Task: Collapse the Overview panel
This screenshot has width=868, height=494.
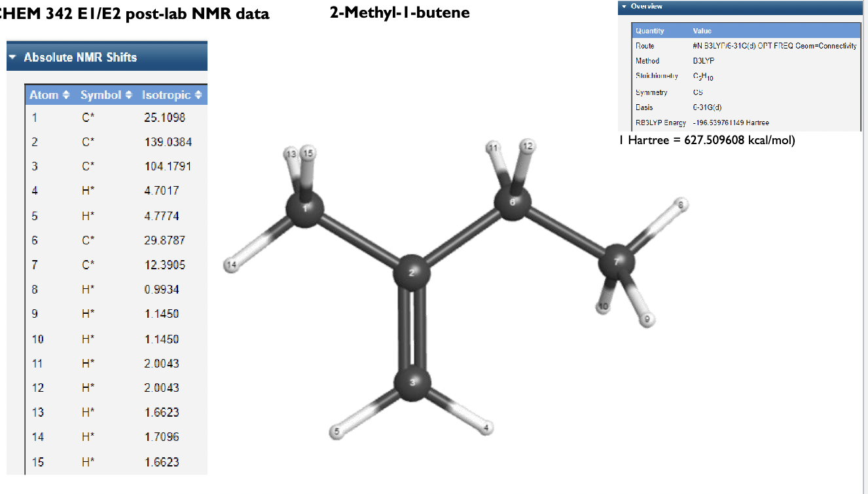Action: (624, 7)
